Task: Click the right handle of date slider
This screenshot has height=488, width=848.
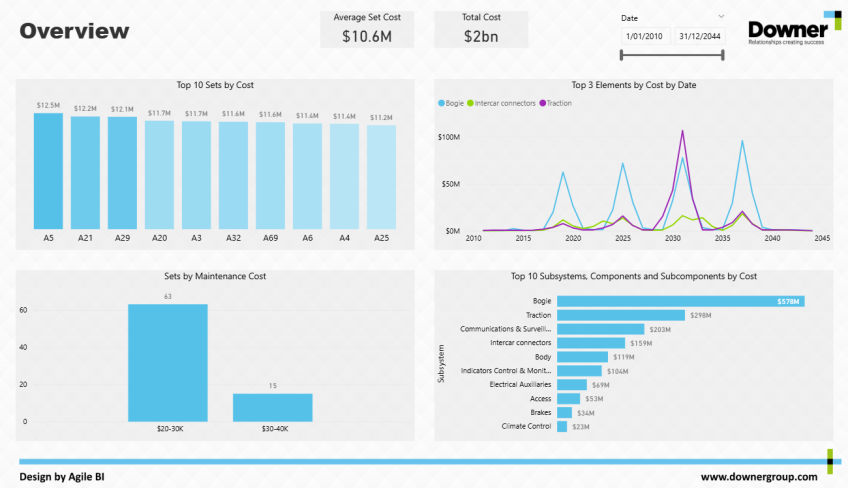Action: tap(722, 53)
